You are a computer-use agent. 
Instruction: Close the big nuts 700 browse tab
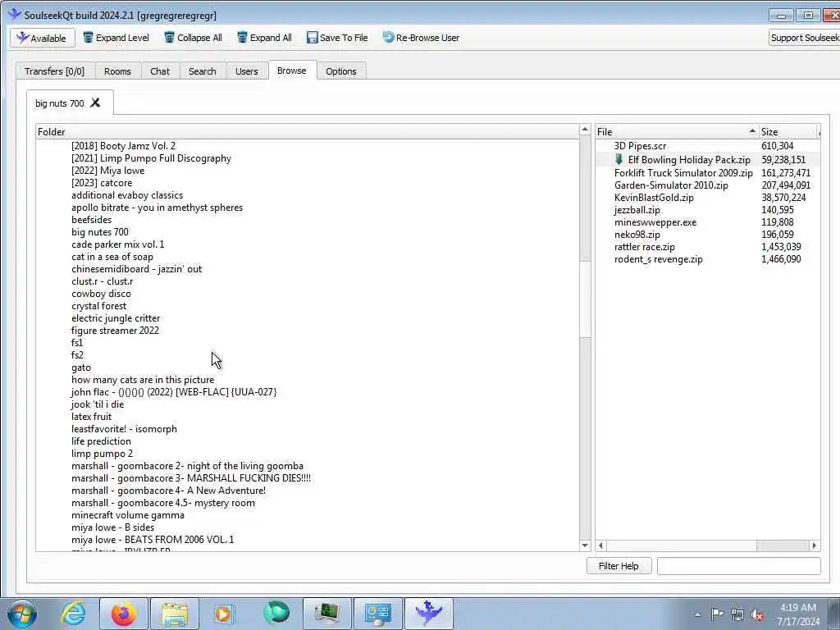[x=95, y=103]
